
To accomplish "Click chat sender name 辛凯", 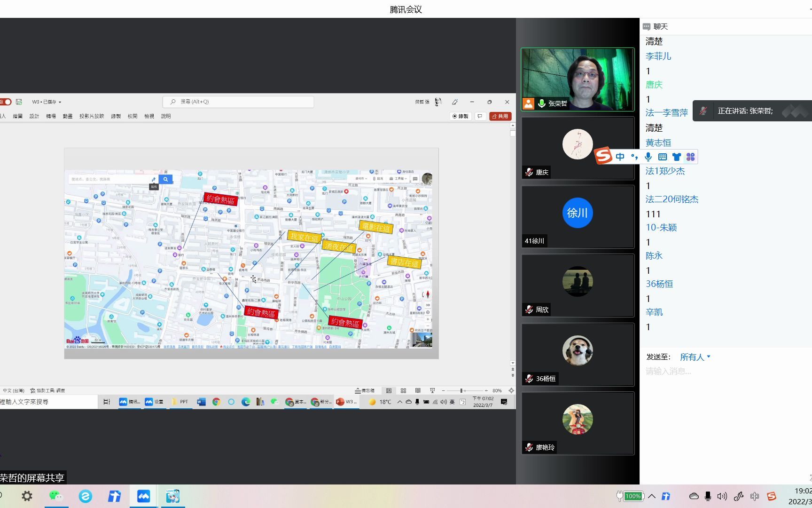I will pos(654,312).
